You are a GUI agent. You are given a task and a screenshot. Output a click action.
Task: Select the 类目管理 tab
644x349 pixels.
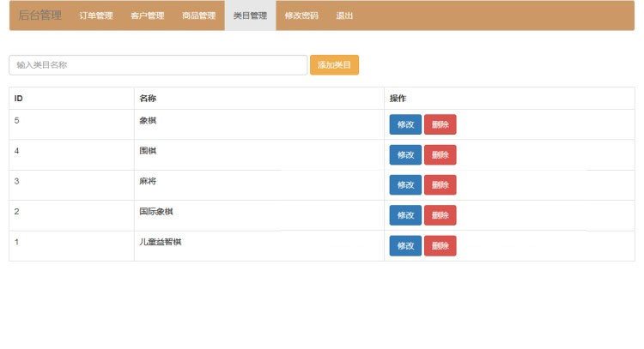coord(250,15)
